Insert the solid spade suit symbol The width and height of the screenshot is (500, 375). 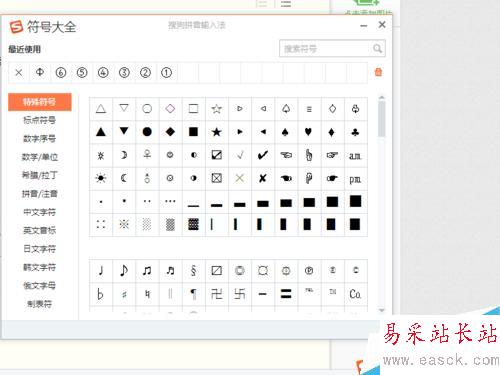286,132
